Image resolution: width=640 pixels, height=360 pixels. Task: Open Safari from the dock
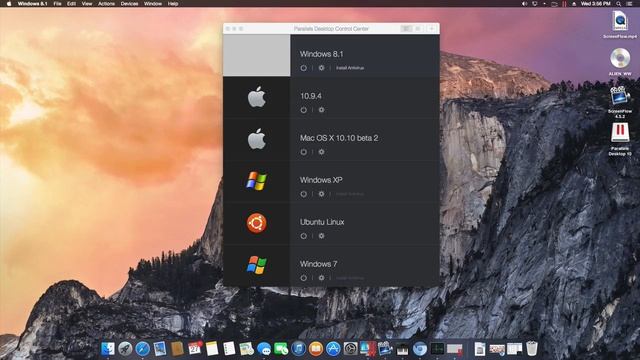pyautogui.click(x=142, y=349)
